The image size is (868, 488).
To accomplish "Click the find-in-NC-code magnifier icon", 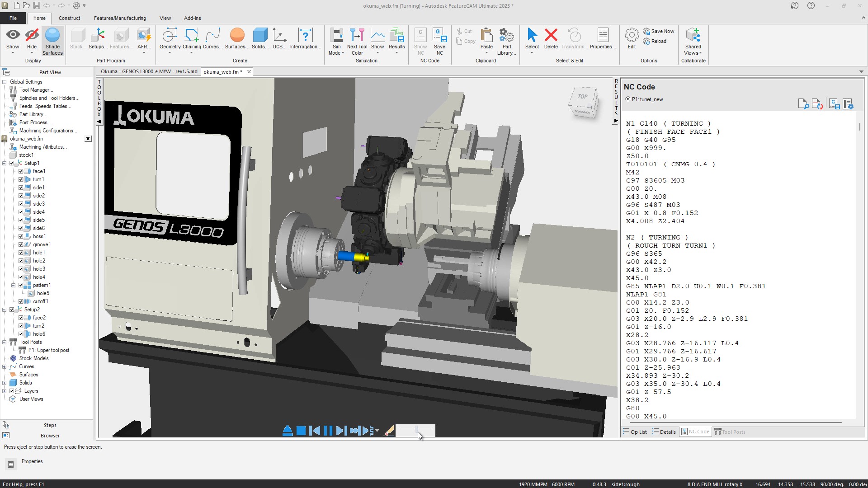I will (x=803, y=104).
